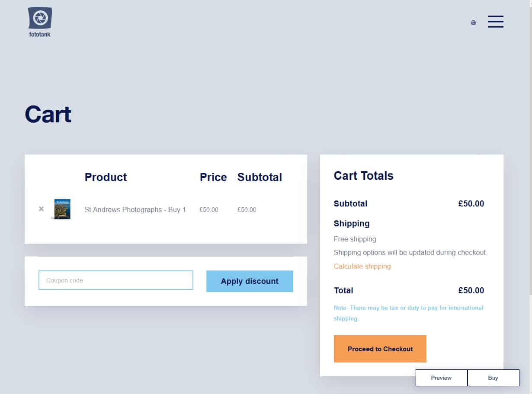Click the Free shipping option text
Screen dimensions: 532x394
click(x=355, y=239)
